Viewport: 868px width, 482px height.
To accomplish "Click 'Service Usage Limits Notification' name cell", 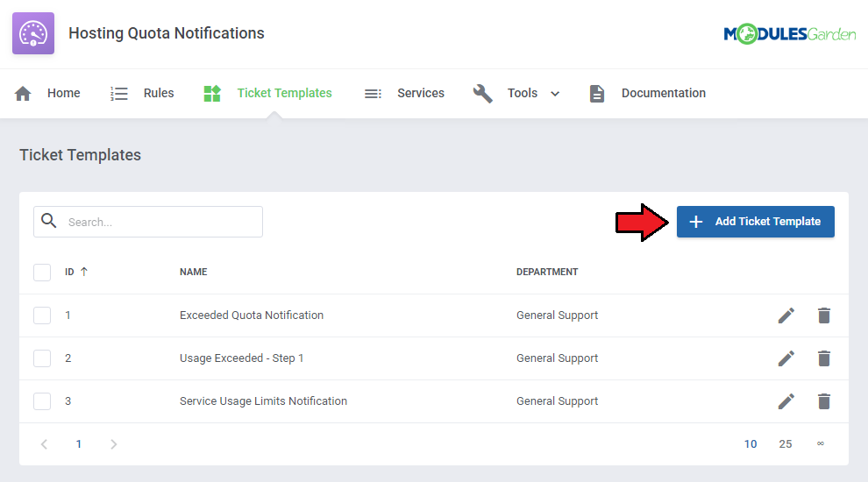I will pos(263,400).
